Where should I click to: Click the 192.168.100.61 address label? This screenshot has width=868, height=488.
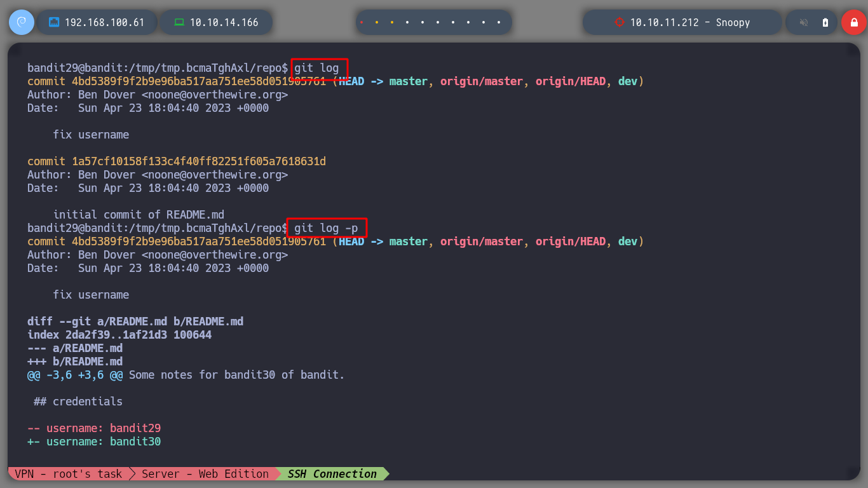pos(105,22)
